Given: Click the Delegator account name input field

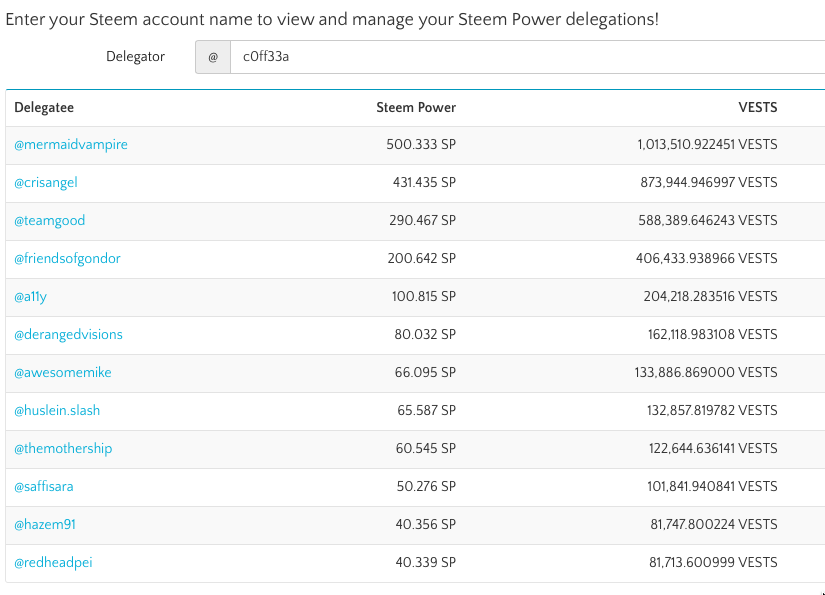Looking at the screenshot, I should [x=520, y=57].
